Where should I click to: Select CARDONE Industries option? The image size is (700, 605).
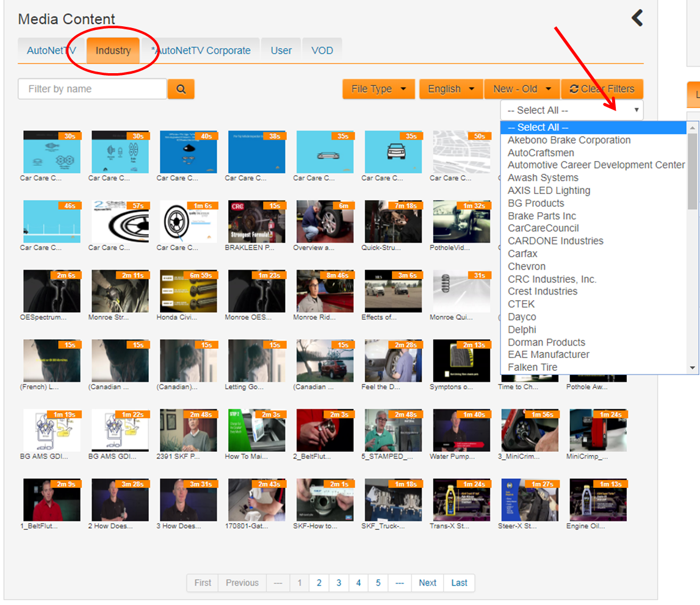(593, 241)
